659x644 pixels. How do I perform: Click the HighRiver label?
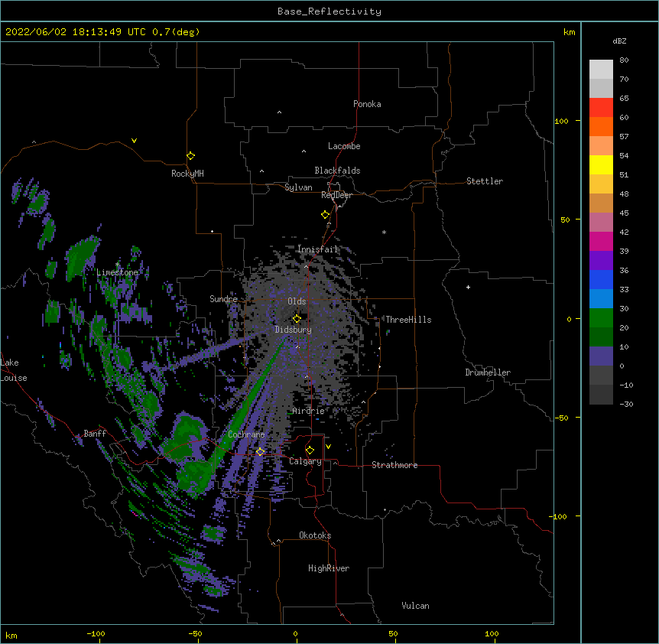(329, 568)
